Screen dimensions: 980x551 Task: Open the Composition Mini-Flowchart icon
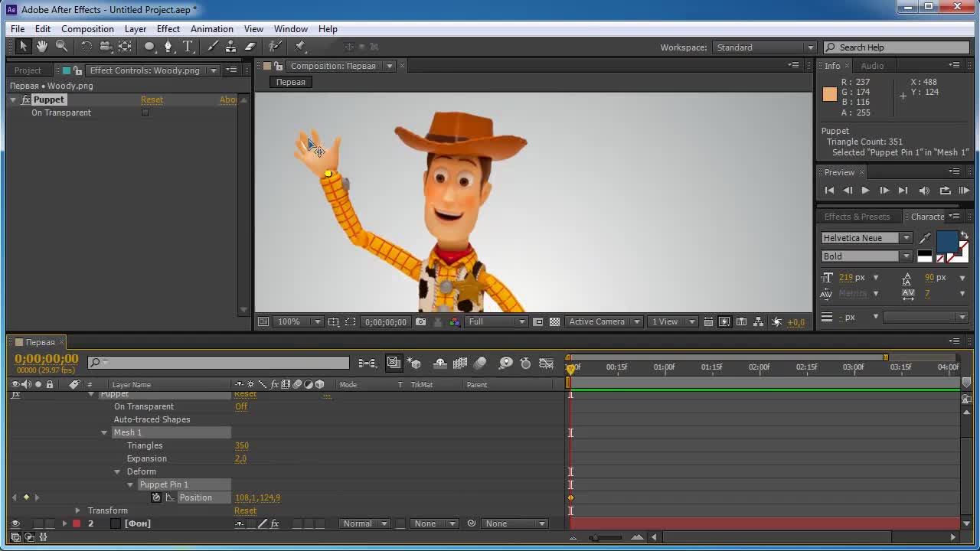(367, 363)
